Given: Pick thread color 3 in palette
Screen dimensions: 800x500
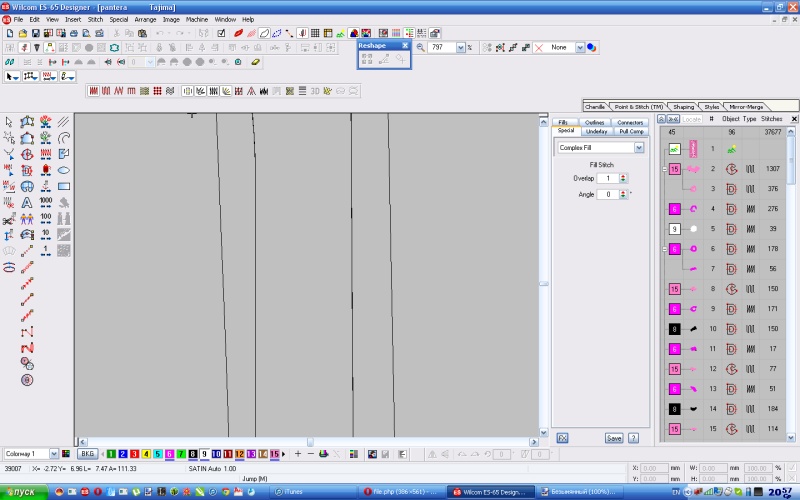Looking at the screenshot, I should click(x=134, y=454).
